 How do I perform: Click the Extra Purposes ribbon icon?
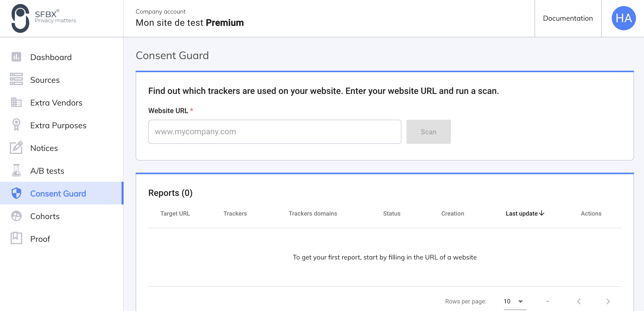[16, 125]
